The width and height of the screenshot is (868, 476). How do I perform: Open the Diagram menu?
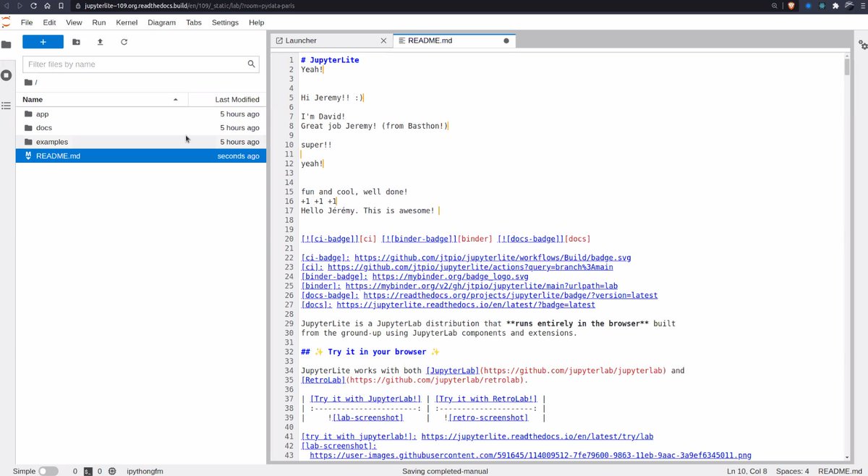[161, 22]
